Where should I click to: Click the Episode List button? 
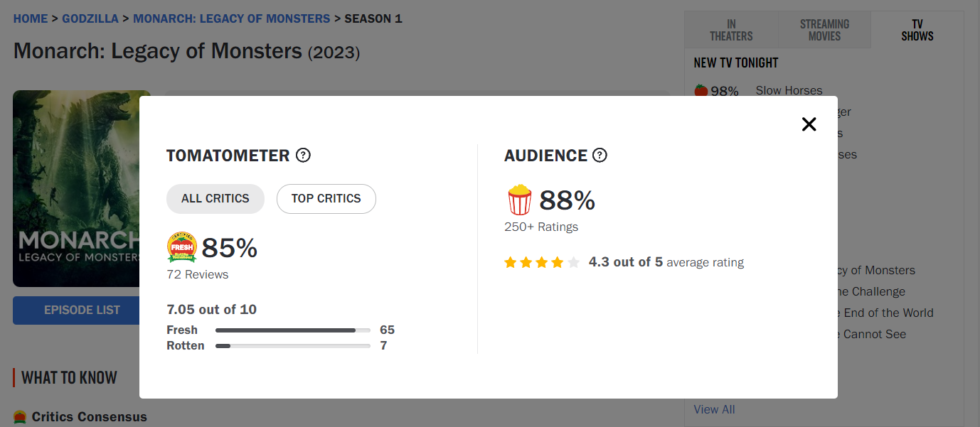(x=76, y=310)
